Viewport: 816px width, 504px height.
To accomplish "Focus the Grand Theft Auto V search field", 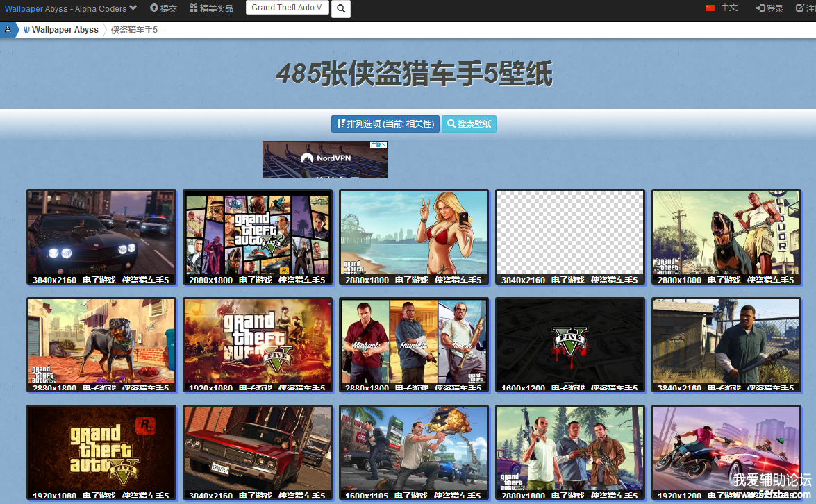I will click(x=287, y=7).
